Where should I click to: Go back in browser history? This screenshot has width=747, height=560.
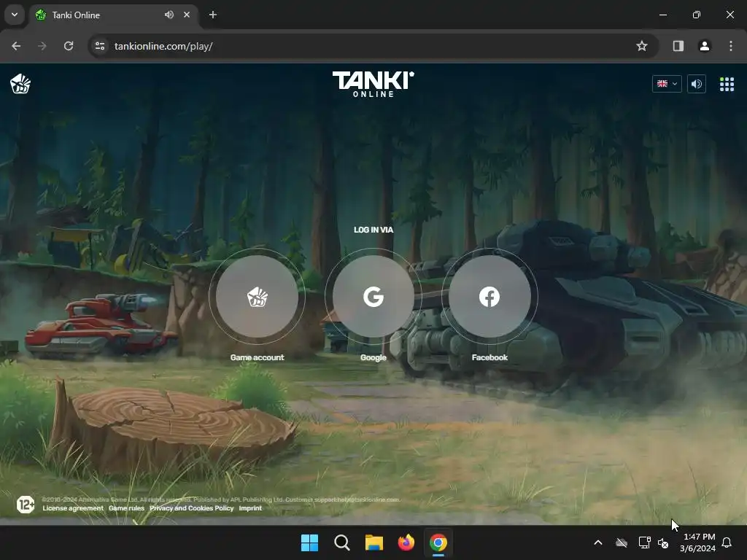pos(16,46)
